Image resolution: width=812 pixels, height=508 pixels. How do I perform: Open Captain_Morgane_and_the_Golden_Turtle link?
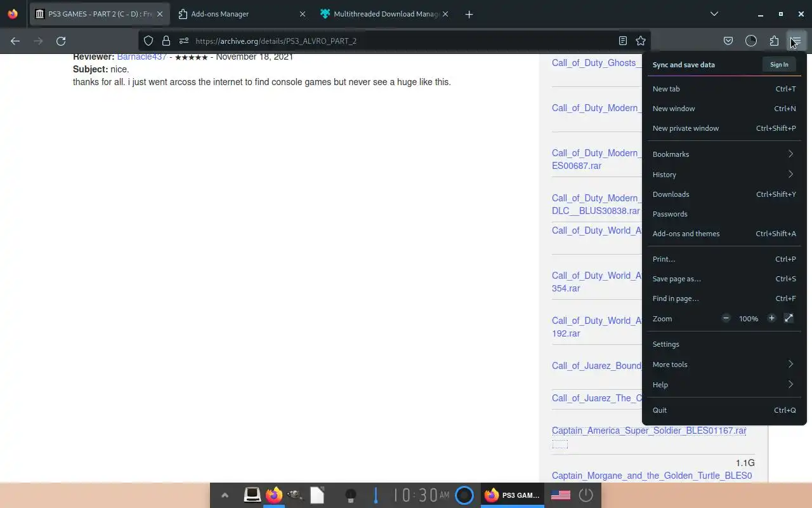pyautogui.click(x=652, y=476)
